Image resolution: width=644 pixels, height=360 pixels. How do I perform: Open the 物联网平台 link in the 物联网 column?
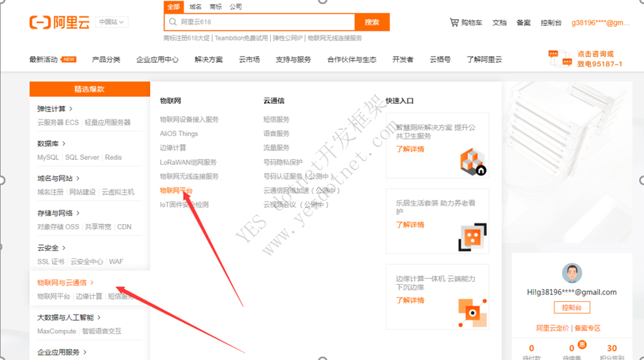coord(176,191)
